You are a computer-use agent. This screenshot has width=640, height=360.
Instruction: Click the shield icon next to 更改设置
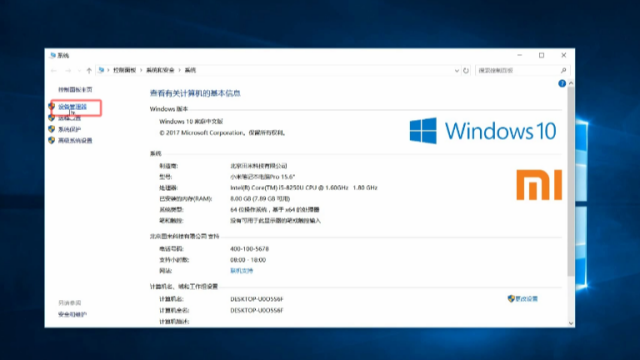511,299
